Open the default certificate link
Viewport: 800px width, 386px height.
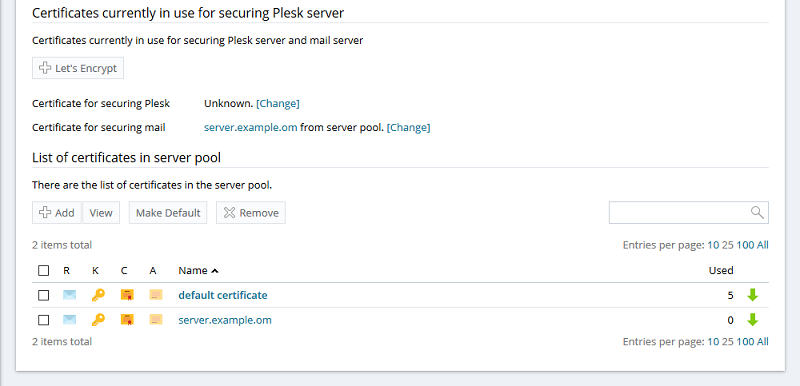coord(223,295)
